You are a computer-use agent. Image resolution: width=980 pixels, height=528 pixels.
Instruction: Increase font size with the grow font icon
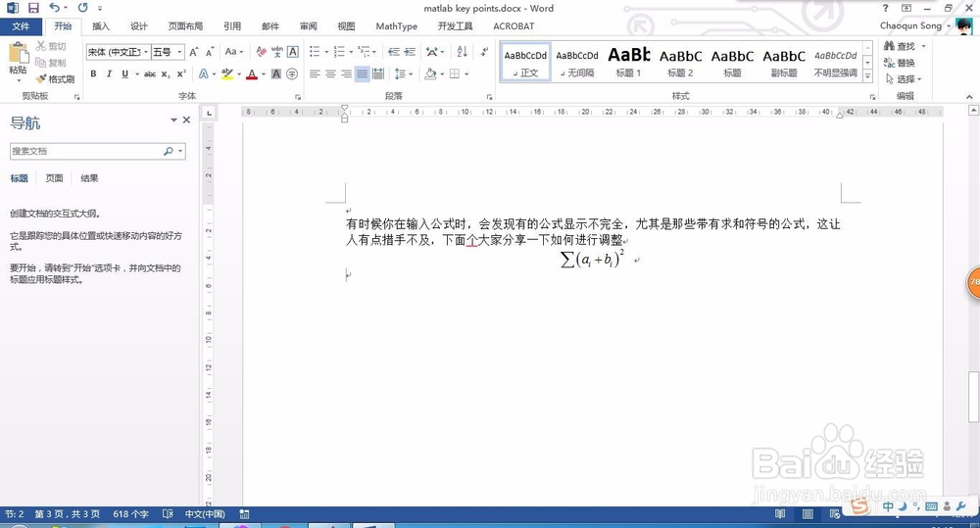point(194,52)
